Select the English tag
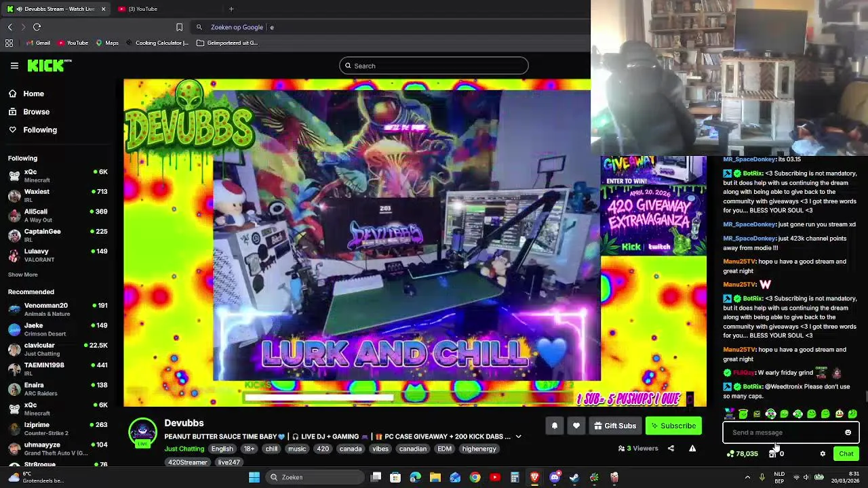Viewport: 868px width, 488px height. 222,449
